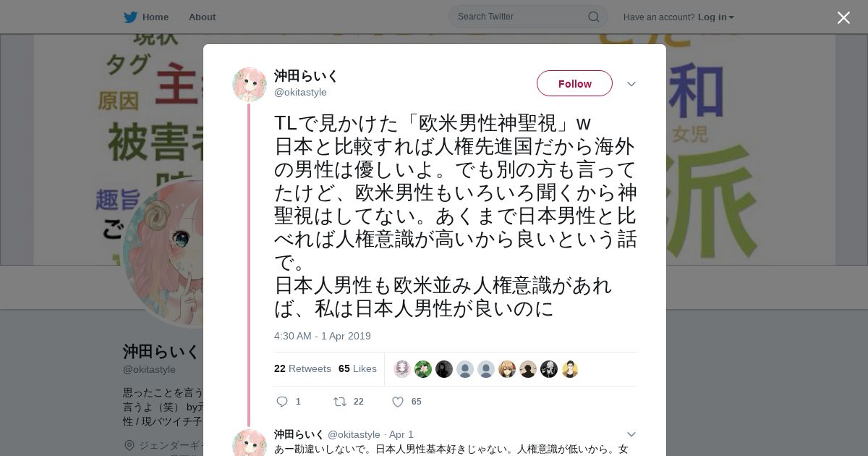Click the first liker avatar in row
The height and width of the screenshot is (456, 868).
pos(402,369)
